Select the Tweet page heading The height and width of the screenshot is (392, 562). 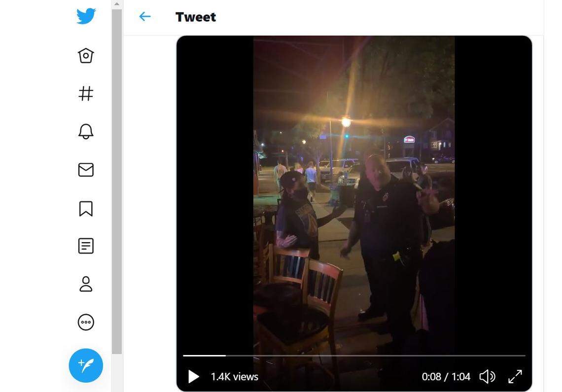[196, 16]
